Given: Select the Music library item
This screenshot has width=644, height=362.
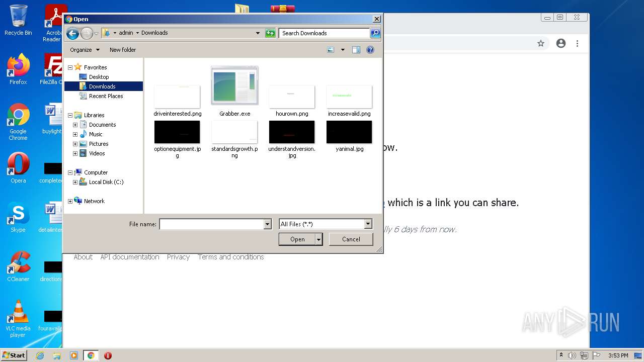Looking at the screenshot, I should 96,134.
